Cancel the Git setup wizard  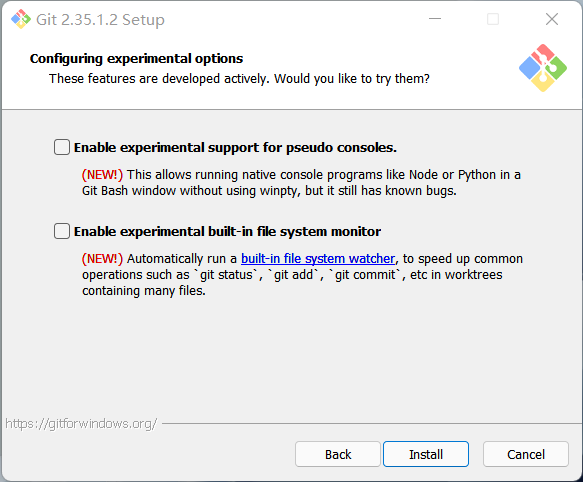click(526, 454)
